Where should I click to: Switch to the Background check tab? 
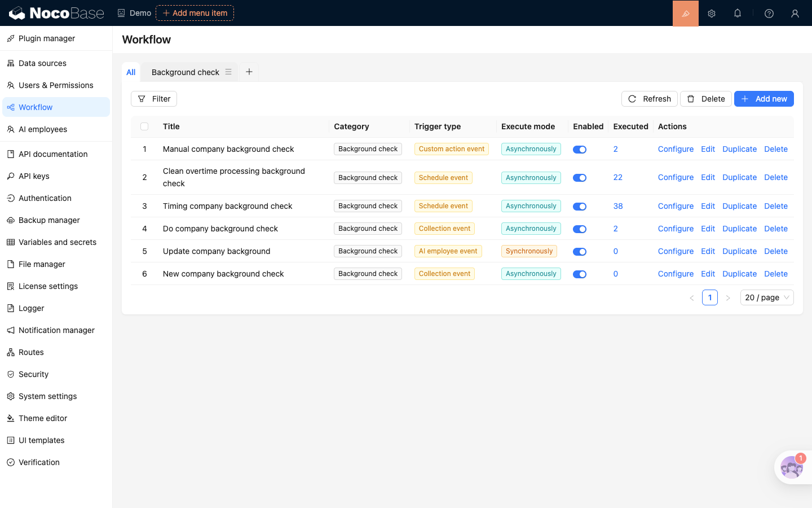pyautogui.click(x=186, y=72)
